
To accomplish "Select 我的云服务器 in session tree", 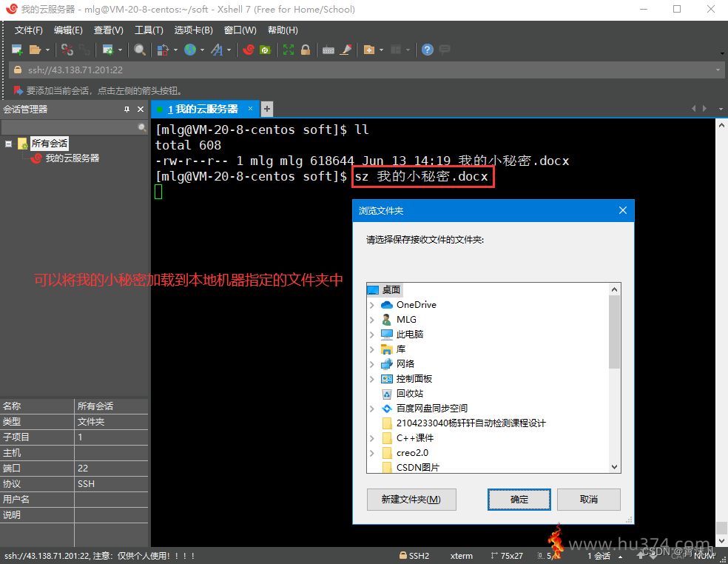I will [x=72, y=158].
